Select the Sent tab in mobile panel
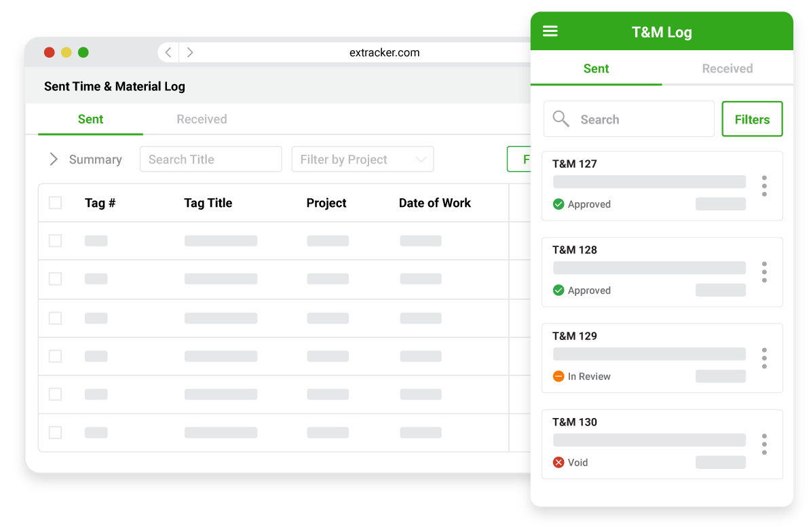The width and height of the screenshot is (811, 532). click(596, 69)
